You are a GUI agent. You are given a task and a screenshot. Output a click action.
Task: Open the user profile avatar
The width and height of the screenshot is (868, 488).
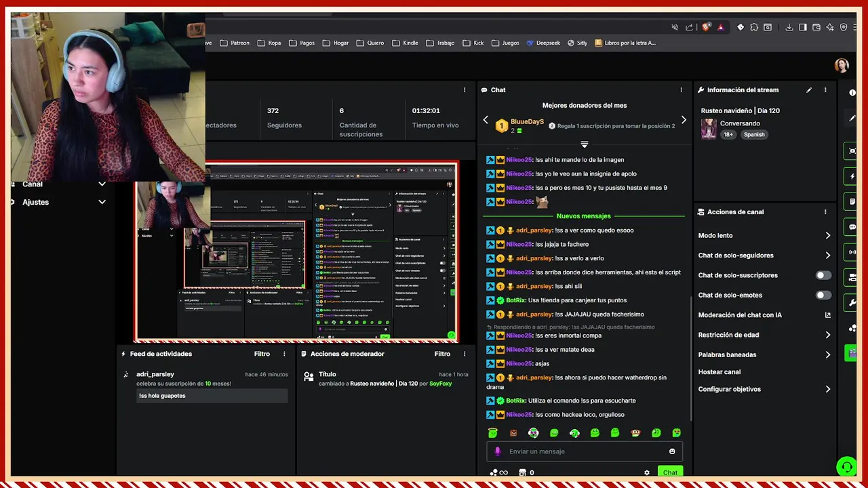pyautogui.click(x=842, y=65)
